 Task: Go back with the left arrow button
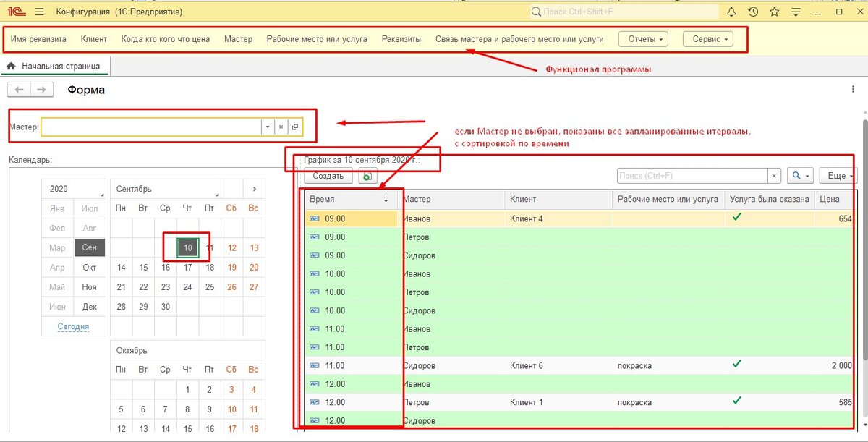19,90
